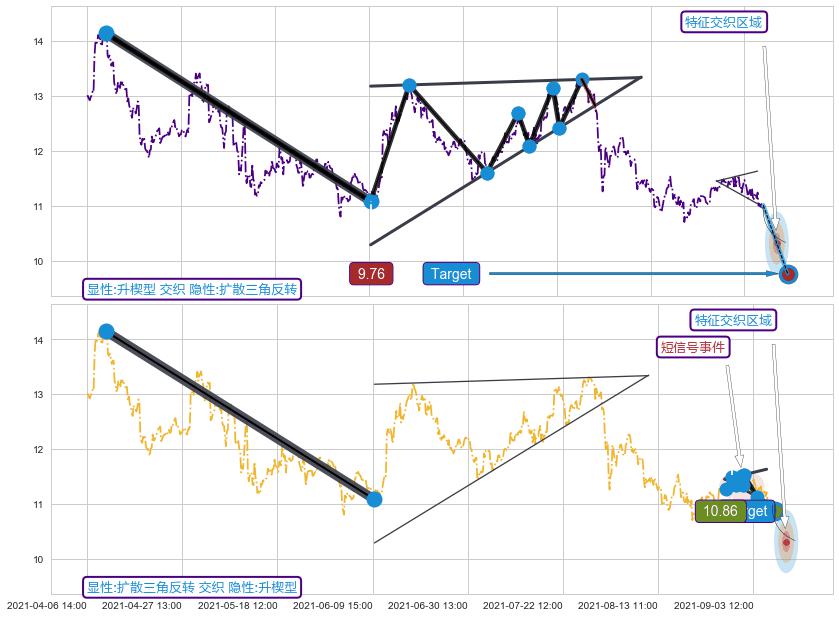
Task: Click the blue Target label in top chart
Action: 450,274
